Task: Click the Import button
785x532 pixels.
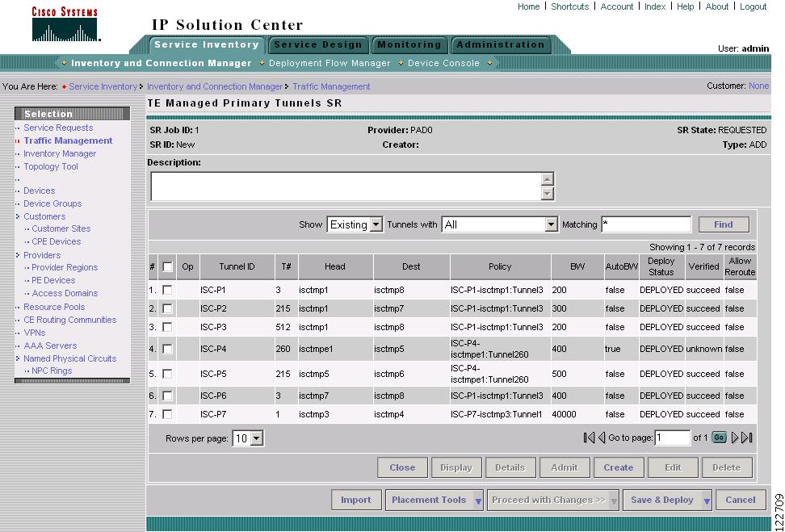Action: click(x=356, y=500)
